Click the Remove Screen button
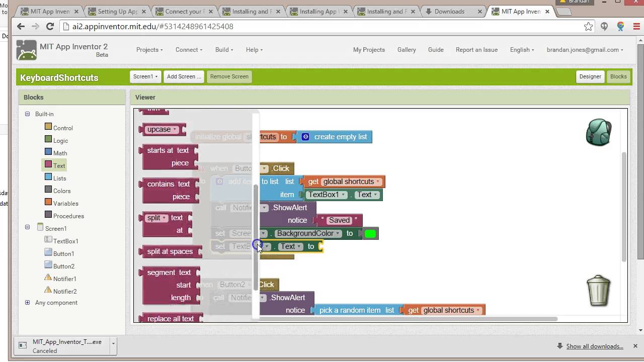644x362 pixels. point(229,76)
